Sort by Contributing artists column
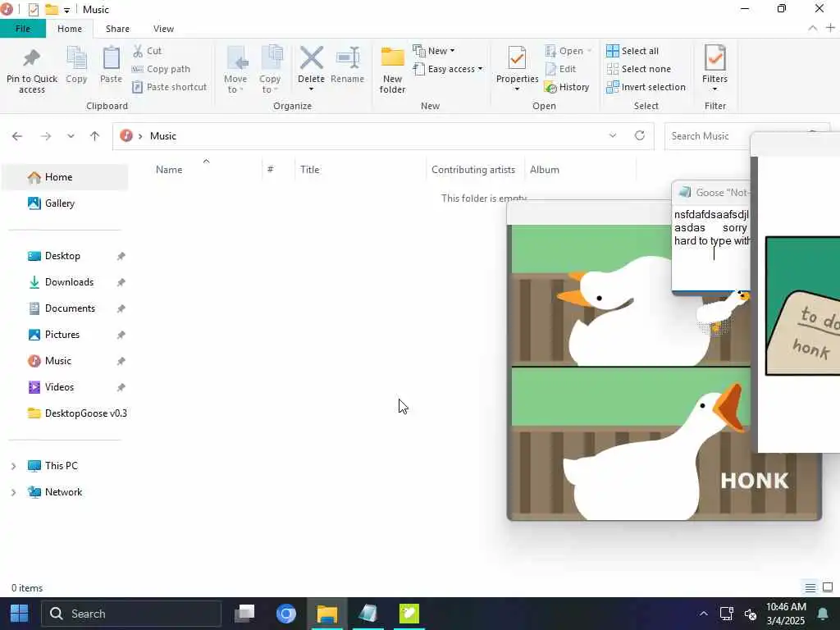 click(473, 169)
